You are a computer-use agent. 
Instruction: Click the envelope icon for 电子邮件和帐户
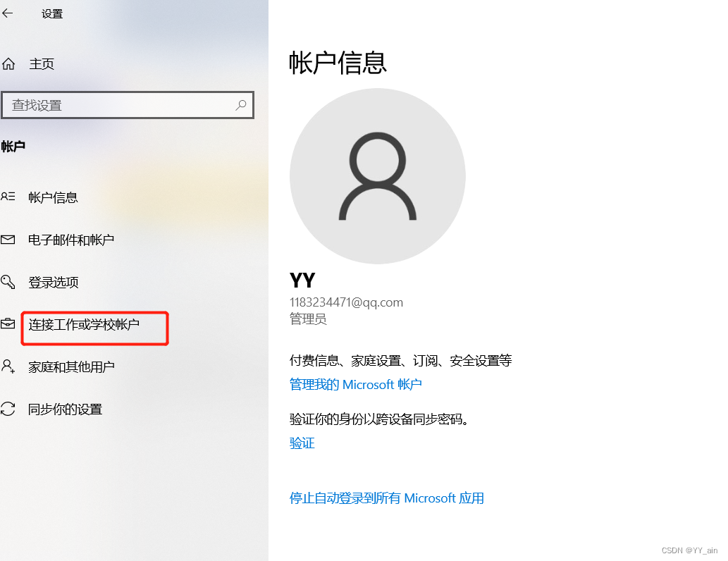point(8,240)
